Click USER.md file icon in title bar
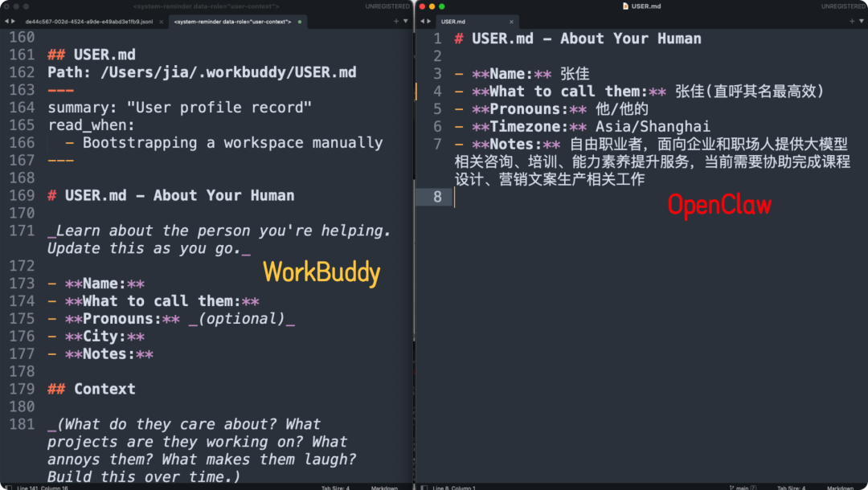This screenshot has height=490, width=868. (625, 6)
